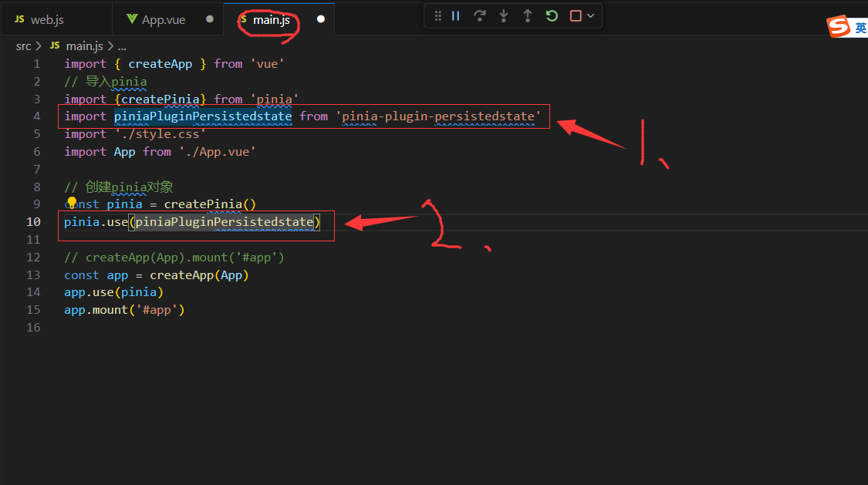Click src in the breadcrumb
The height and width of the screenshot is (485, 868).
(23, 46)
